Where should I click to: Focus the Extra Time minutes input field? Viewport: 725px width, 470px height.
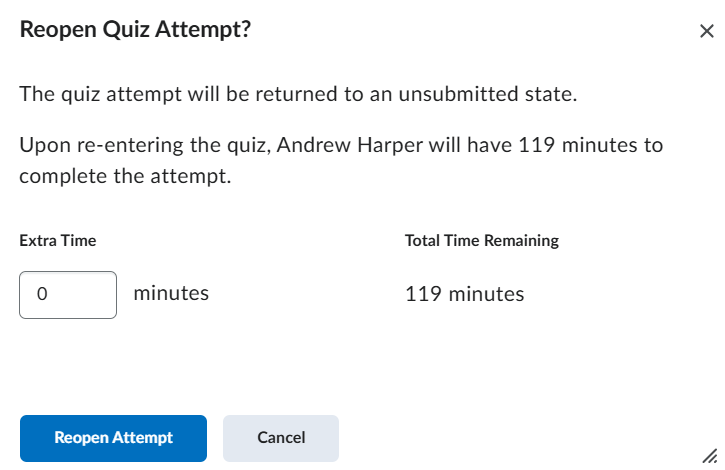[x=68, y=295]
